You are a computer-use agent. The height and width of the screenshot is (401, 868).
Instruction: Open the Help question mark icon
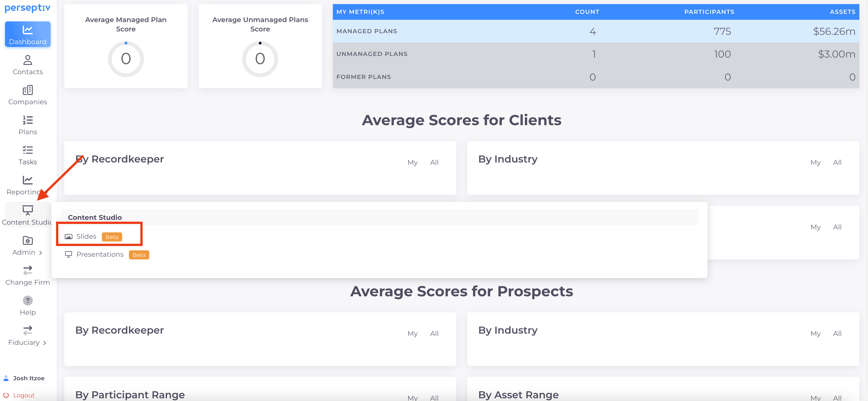click(x=28, y=300)
